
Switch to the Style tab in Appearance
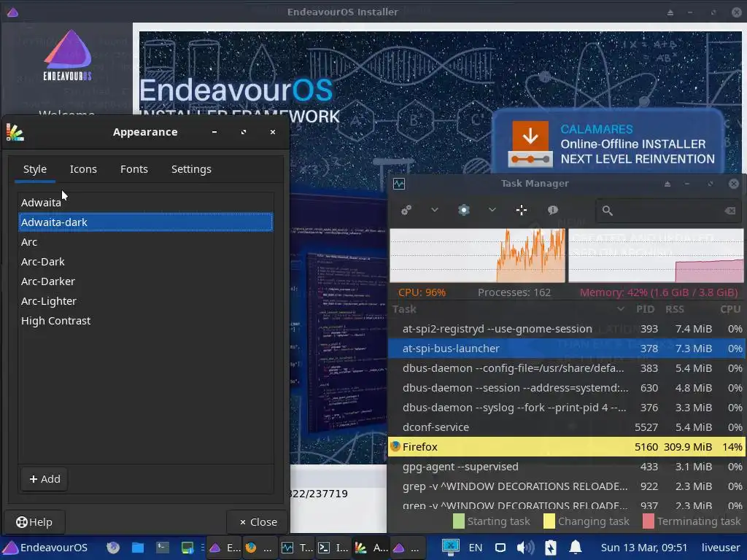[x=35, y=169]
